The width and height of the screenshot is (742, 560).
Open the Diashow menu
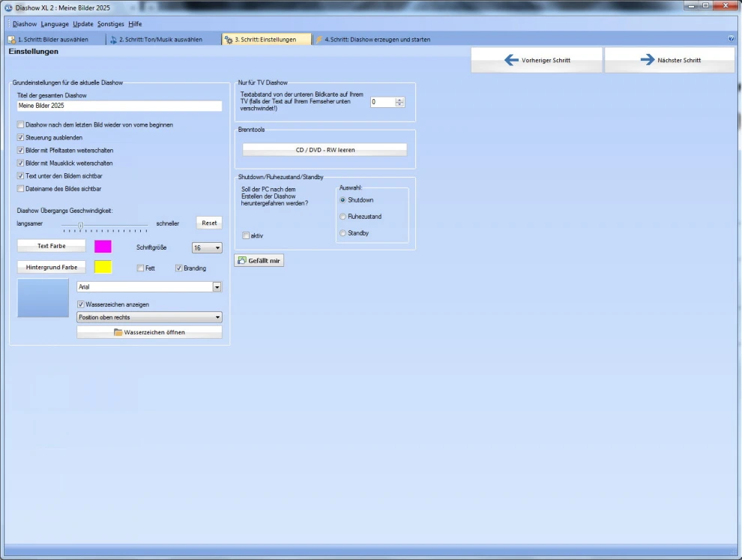pos(25,24)
